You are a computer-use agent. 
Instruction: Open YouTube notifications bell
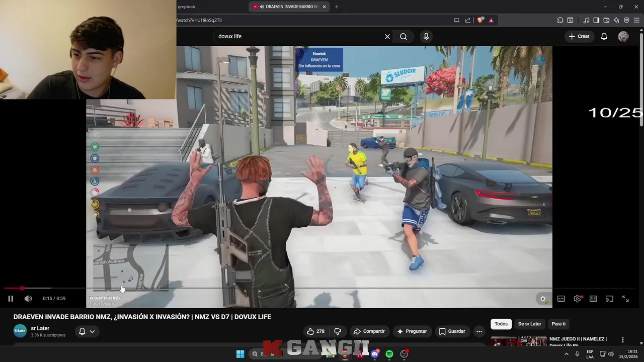click(x=604, y=36)
